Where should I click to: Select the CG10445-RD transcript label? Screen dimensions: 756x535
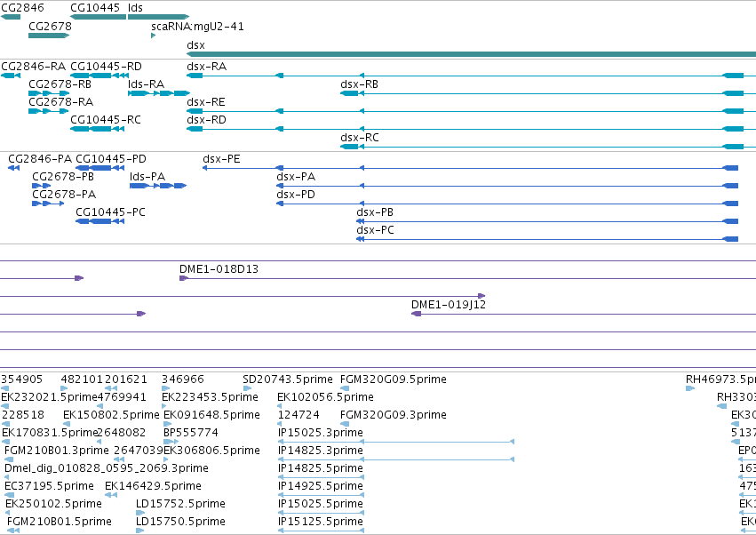coord(106,67)
